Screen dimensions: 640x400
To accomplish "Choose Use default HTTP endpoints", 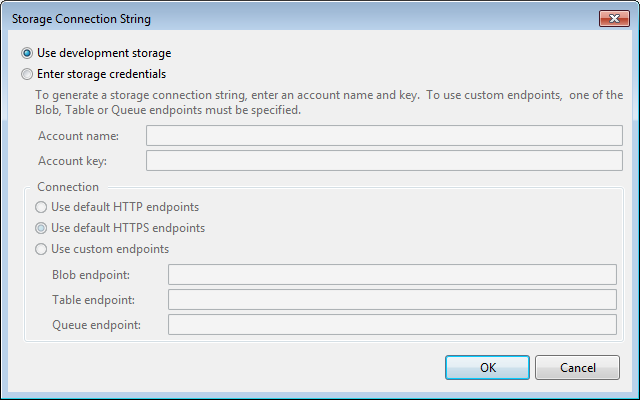I will (x=41, y=207).
